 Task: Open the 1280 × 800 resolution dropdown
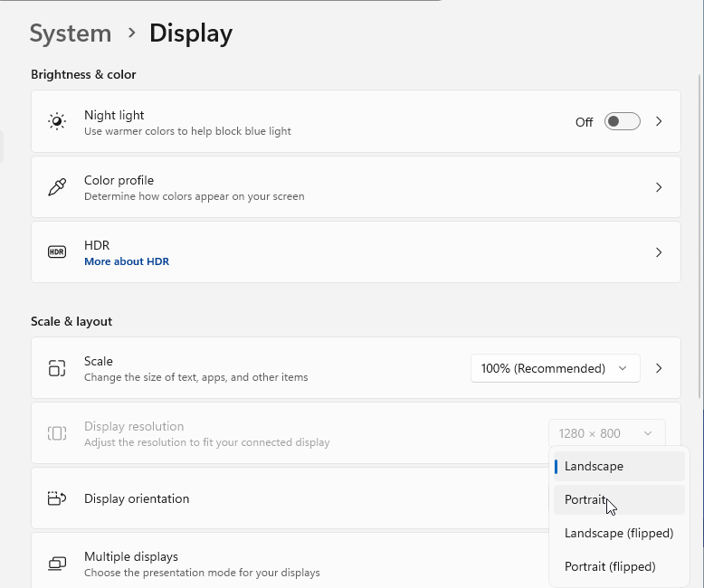[607, 433]
